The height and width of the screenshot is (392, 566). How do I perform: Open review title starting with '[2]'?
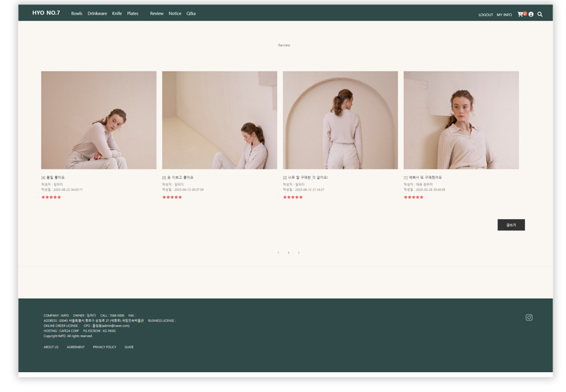pyautogui.click(x=305, y=177)
